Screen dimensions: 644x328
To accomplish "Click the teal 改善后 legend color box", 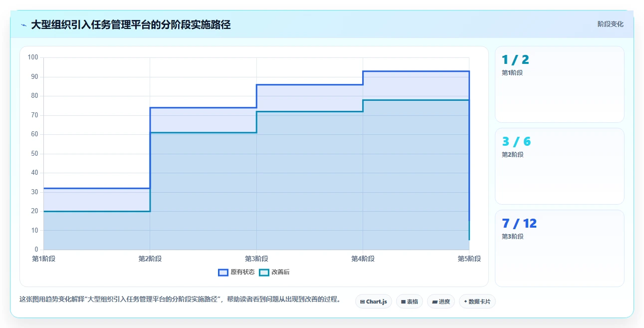I will point(264,272).
